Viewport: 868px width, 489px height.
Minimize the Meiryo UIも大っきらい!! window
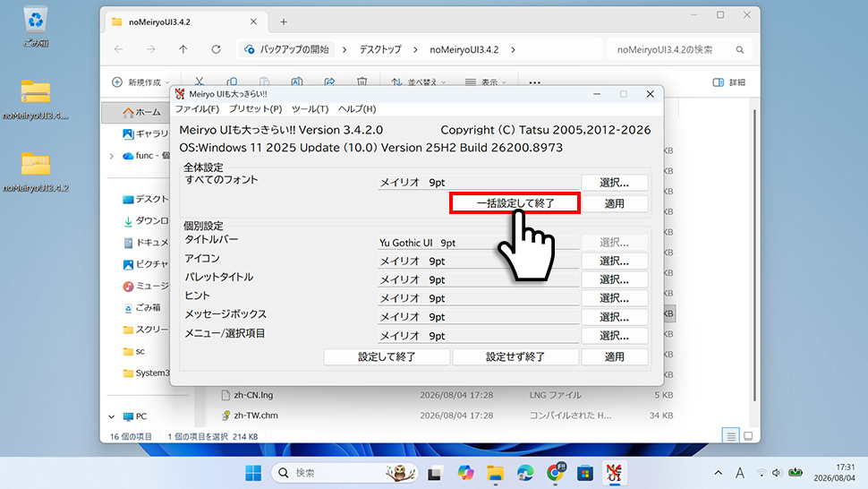[597, 94]
